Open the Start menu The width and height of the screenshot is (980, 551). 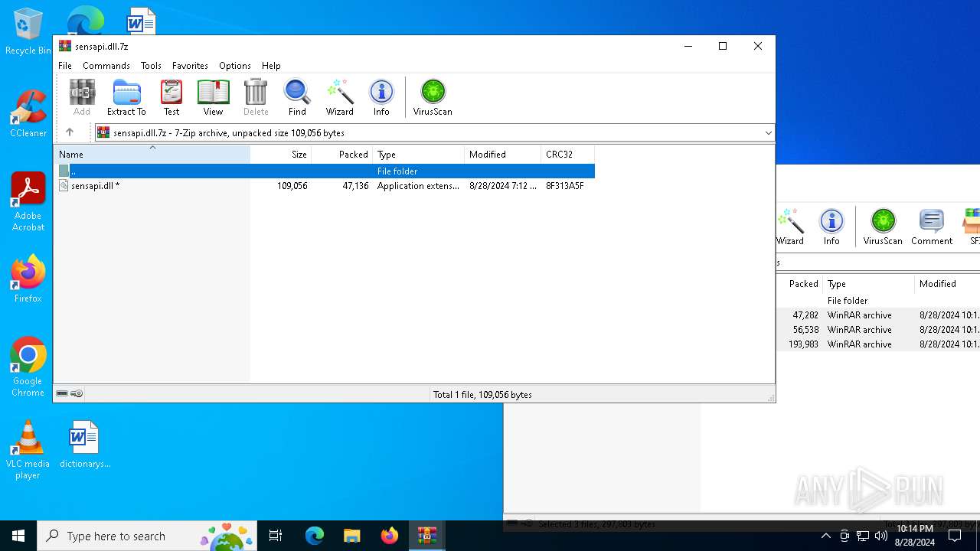pyautogui.click(x=18, y=536)
